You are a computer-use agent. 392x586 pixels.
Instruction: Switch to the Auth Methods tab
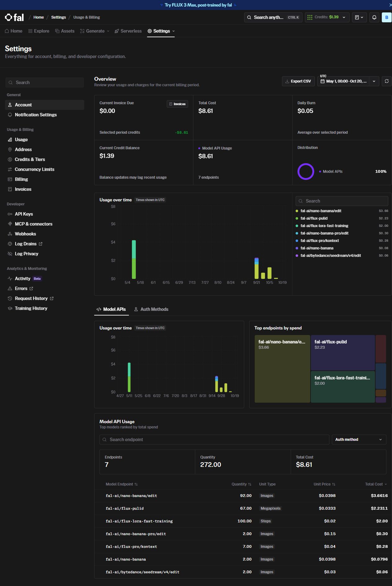151,309
